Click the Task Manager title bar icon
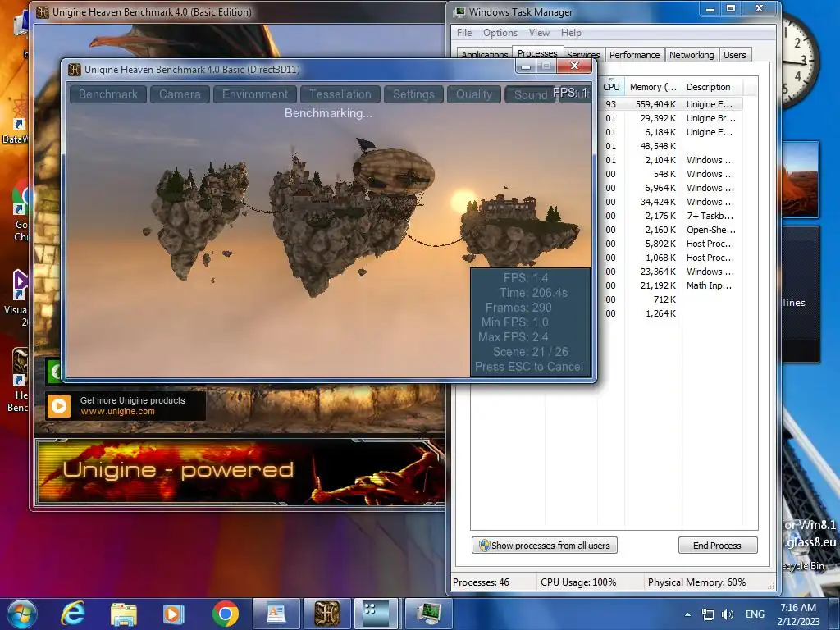Viewport: 840px width, 630px height. [x=459, y=11]
